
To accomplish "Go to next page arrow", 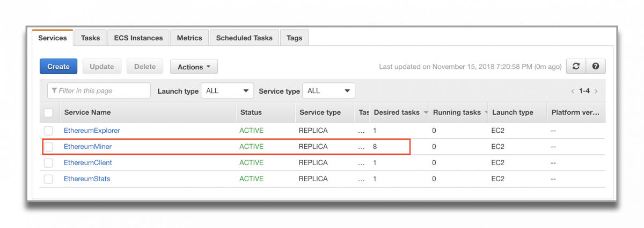I will click(596, 91).
